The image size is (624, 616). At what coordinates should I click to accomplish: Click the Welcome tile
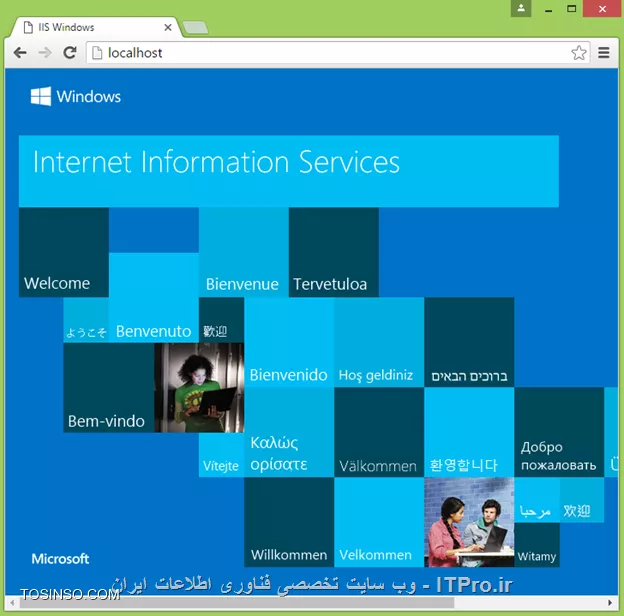(x=64, y=252)
